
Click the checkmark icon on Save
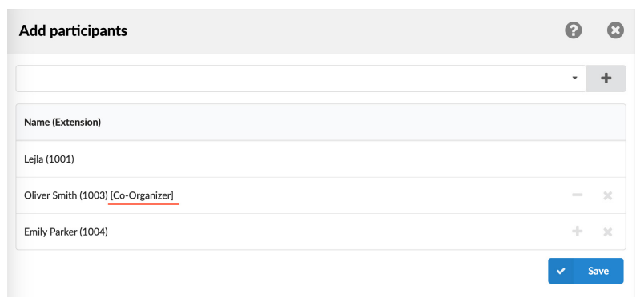tap(561, 271)
